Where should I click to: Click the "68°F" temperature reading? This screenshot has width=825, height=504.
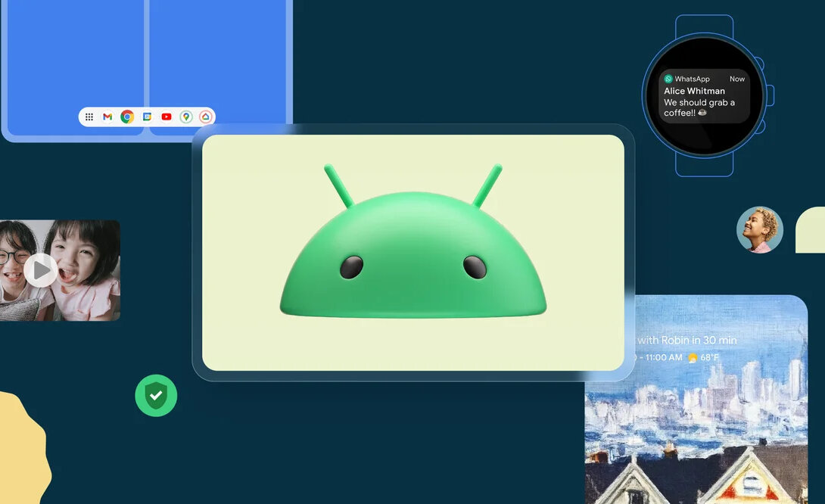coord(710,358)
